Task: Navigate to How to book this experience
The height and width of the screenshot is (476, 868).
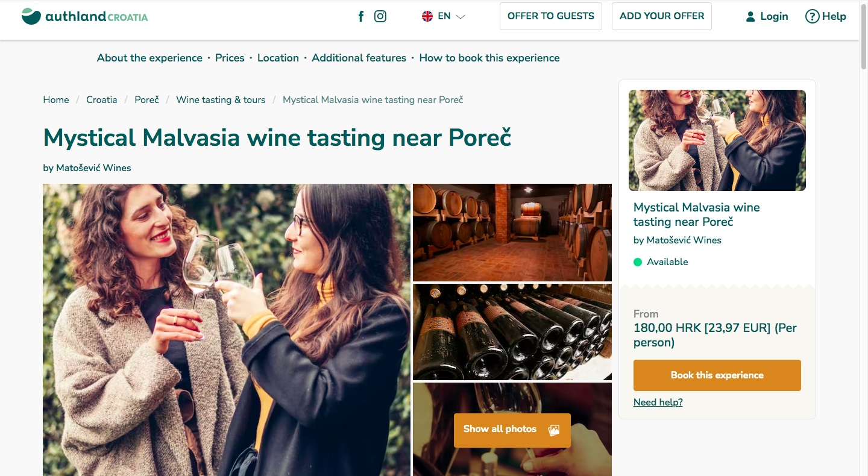Action: [489, 58]
